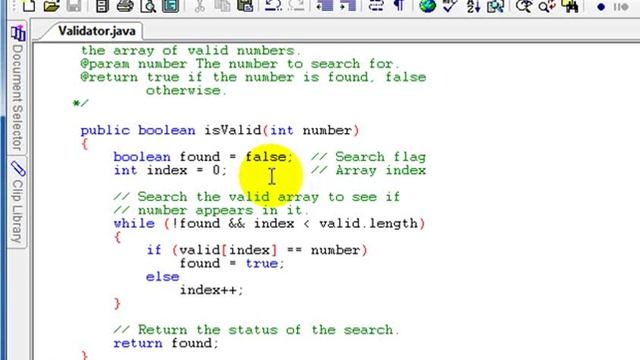
Task: Click the Paste clipboard icon
Action: pyautogui.click(x=245, y=6)
